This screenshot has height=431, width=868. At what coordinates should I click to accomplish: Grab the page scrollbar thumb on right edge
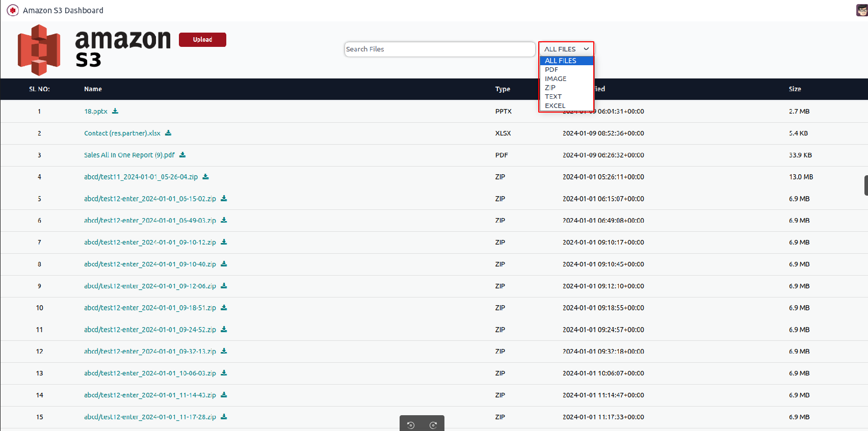[x=866, y=185]
